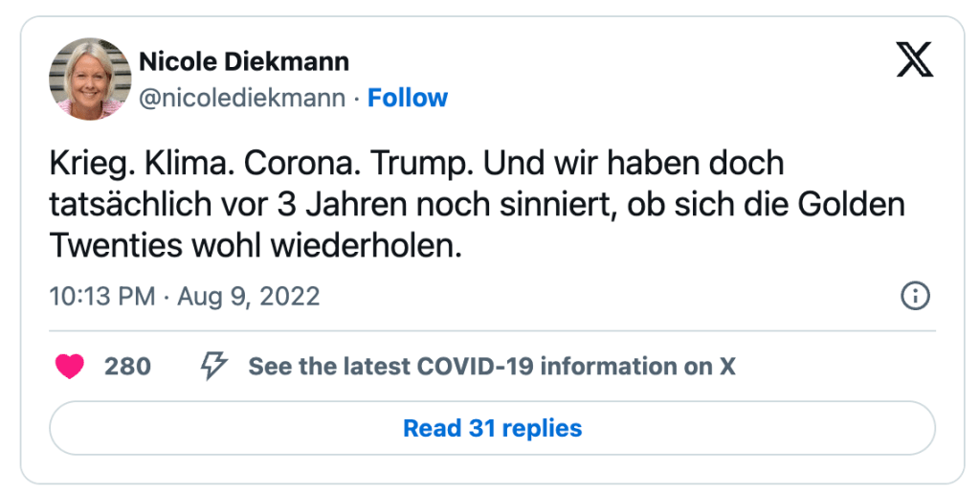Open Nicole Diekmann's profile picture
The height and width of the screenshot is (495, 980).
pyautogui.click(x=90, y=79)
